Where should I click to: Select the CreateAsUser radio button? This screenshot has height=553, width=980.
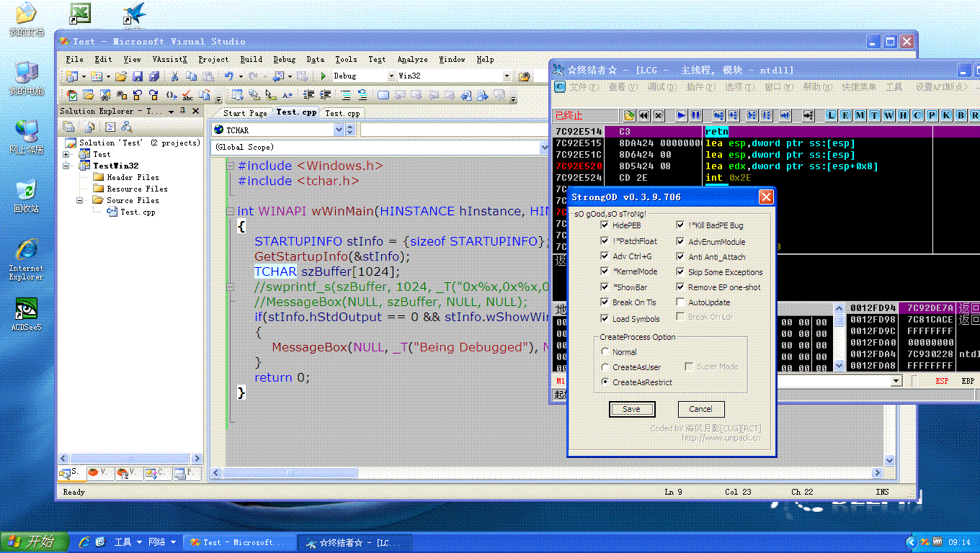[x=605, y=367]
